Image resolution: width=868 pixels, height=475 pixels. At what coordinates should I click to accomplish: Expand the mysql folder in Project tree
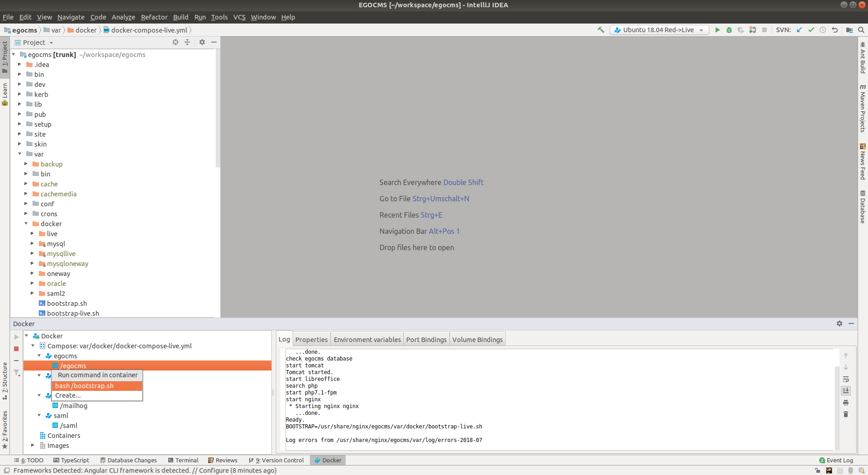point(33,243)
